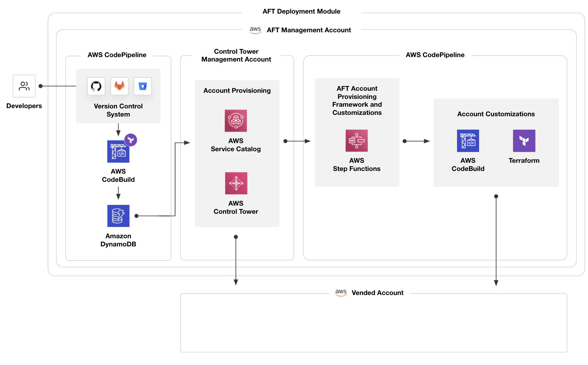This screenshot has width=588, height=365.
Task: Click the CodeBuild icon below Version Control System
Action: point(118,152)
